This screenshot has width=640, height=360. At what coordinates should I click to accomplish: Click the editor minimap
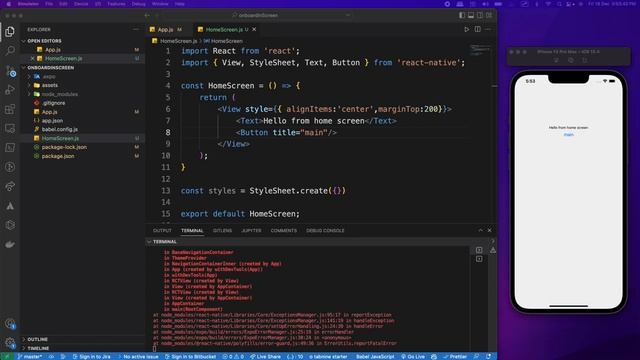point(480,51)
